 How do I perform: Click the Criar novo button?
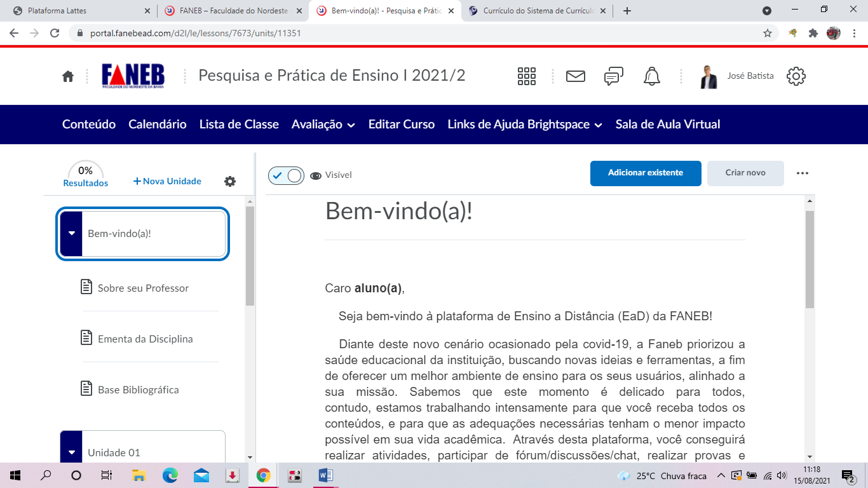(745, 173)
